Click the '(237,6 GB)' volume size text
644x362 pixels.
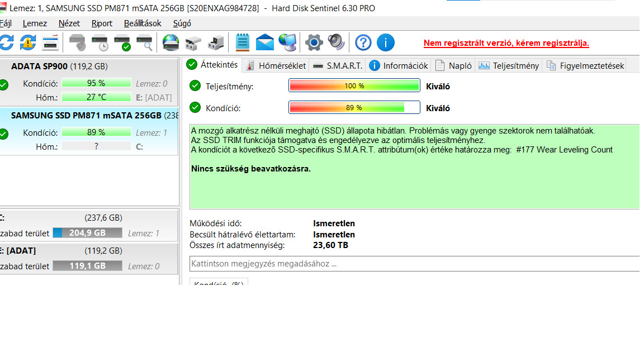pos(103,217)
